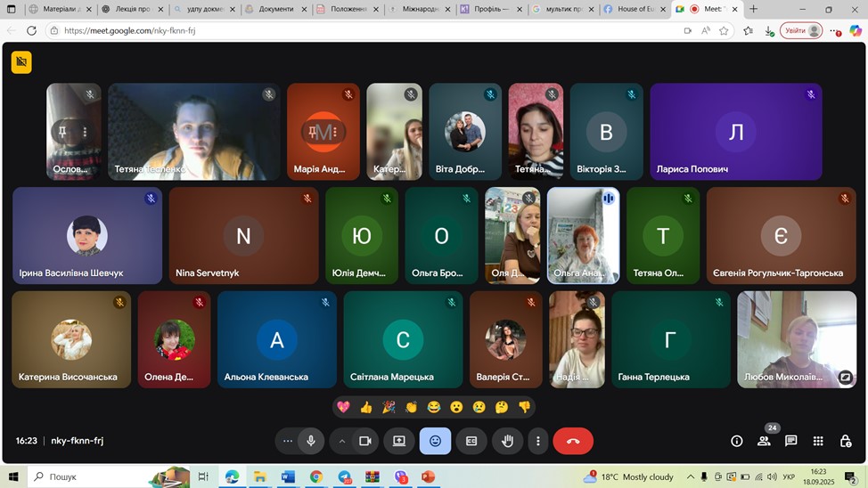
Task: Turn on closed captions
Action: coord(471,441)
